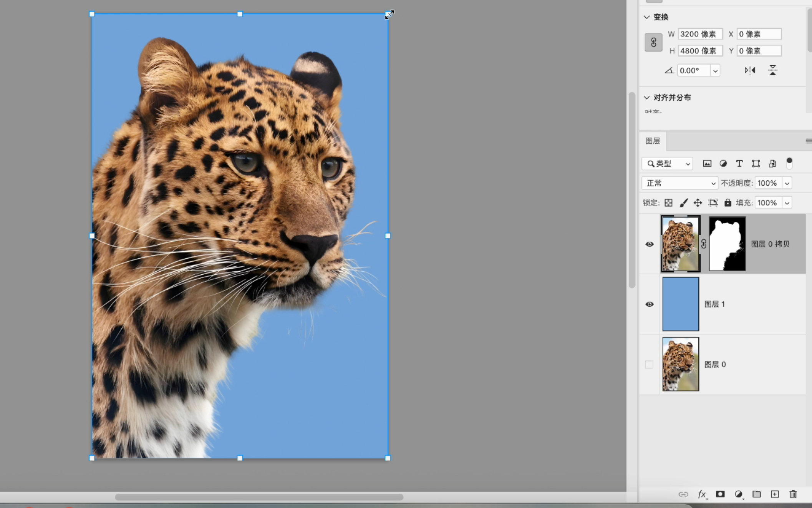Screen dimensions: 812x508
Task: Select the blue 图层 1 thumbnail
Action: click(x=681, y=304)
